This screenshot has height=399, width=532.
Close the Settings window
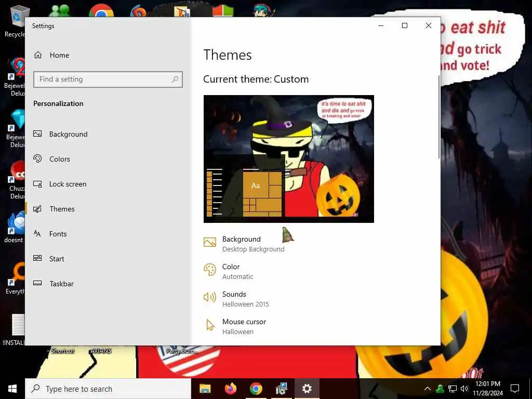[429, 26]
